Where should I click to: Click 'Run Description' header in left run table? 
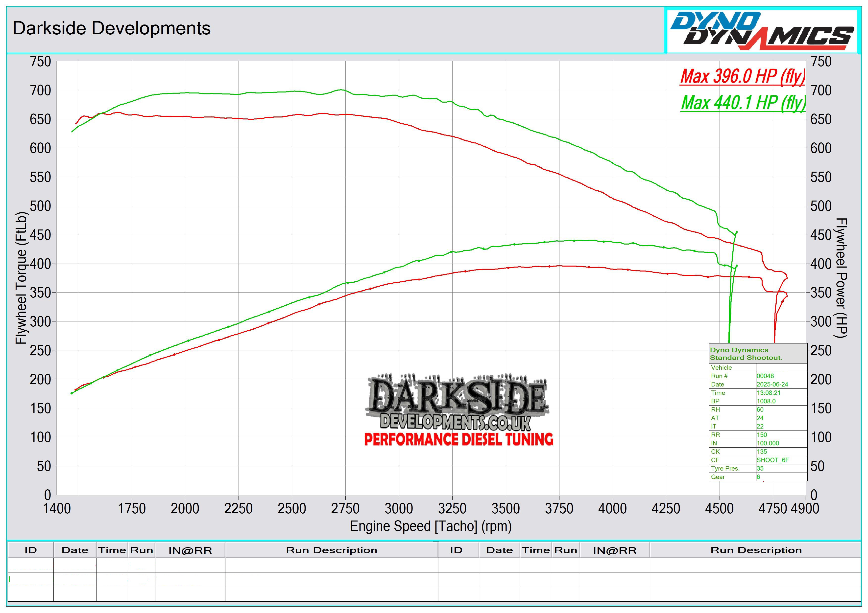pyautogui.click(x=332, y=550)
